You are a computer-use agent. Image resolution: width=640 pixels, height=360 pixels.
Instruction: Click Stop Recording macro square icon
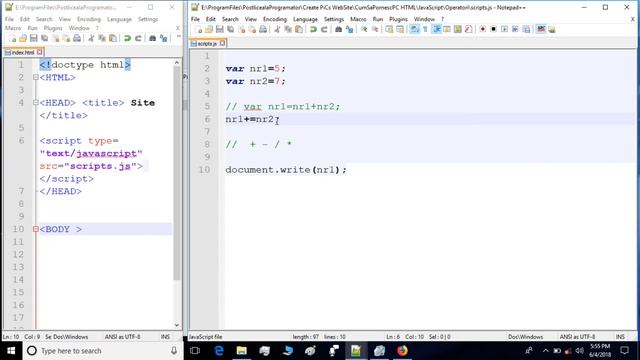pyautogui.click(x=493, y=29)
